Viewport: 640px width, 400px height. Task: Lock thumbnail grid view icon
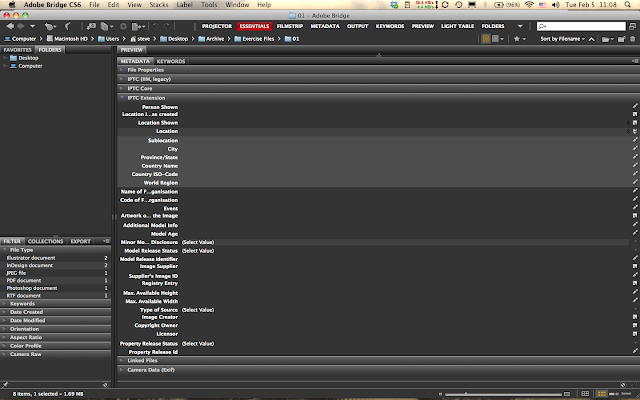coord(585,394)
